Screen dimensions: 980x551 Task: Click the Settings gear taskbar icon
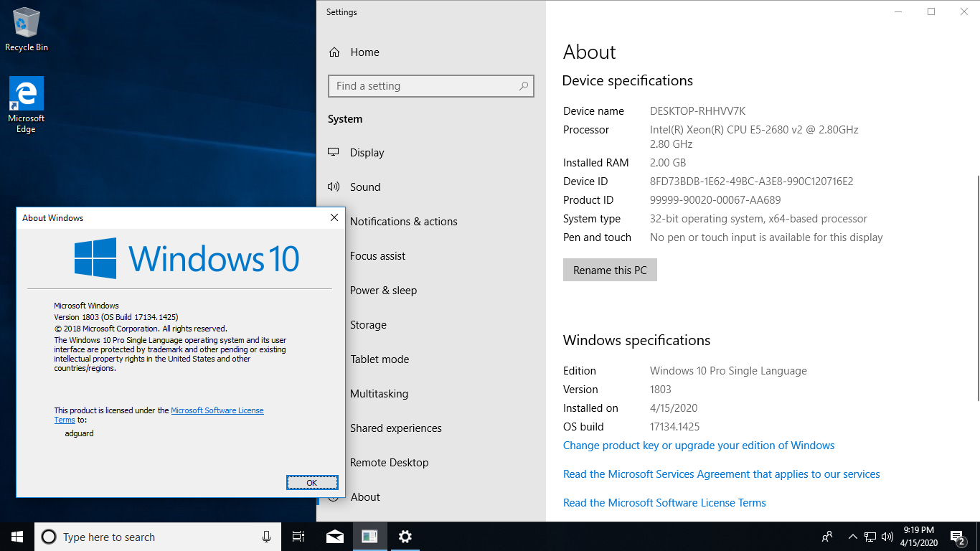[x=405, y=537]
